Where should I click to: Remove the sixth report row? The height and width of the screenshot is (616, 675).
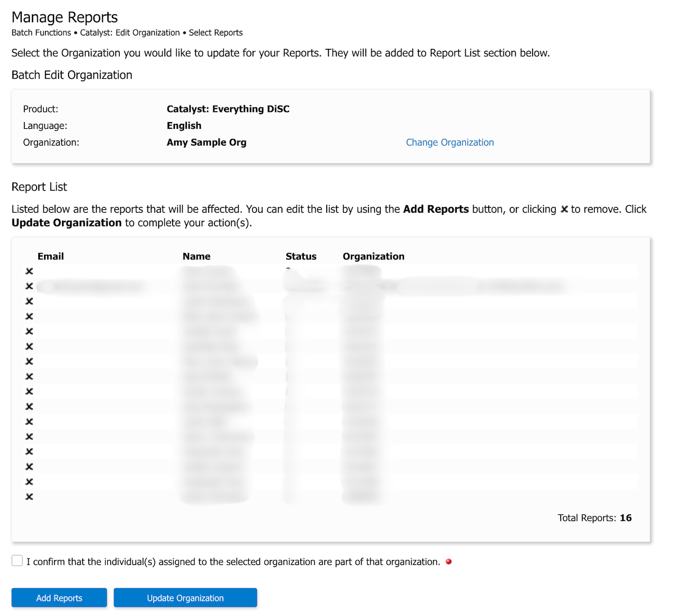coord(29,347)
